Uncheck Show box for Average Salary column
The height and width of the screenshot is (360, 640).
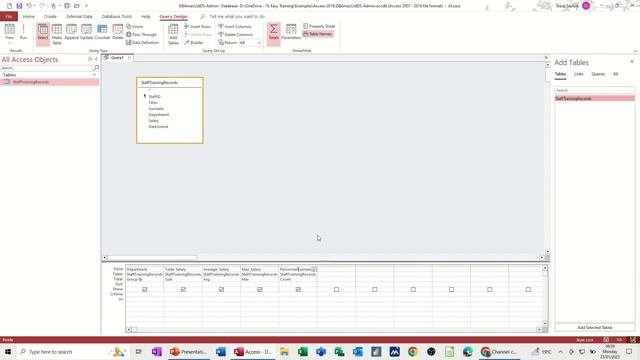(221, 289)
